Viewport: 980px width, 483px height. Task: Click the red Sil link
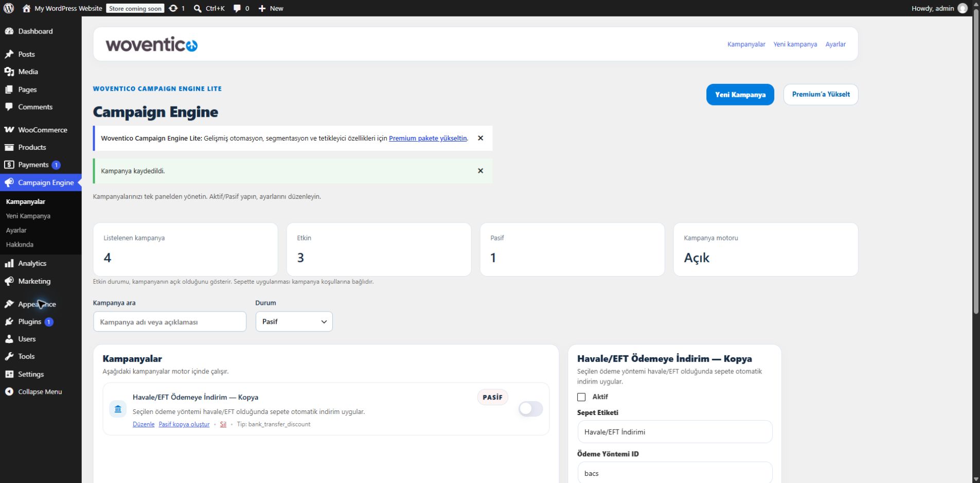223,424
